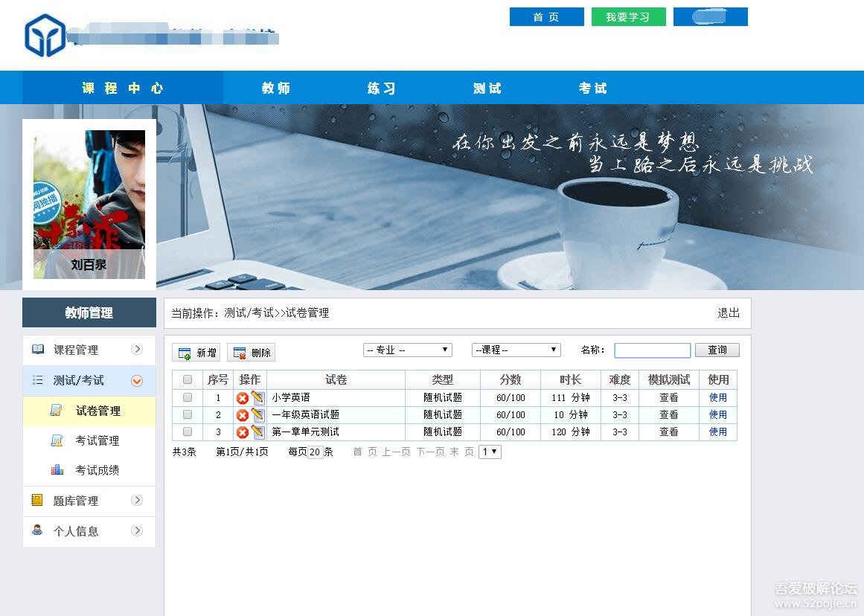The width and height of the screenshot is (864, 616).
Task: Open the 课程 dropdown filter
Action: point(516,350)
